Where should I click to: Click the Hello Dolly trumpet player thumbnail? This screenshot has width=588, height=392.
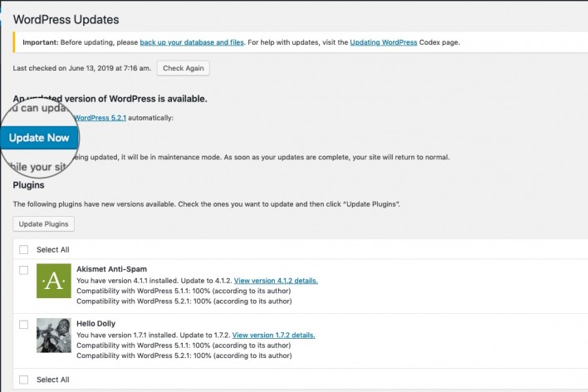(x=54, y=336)
